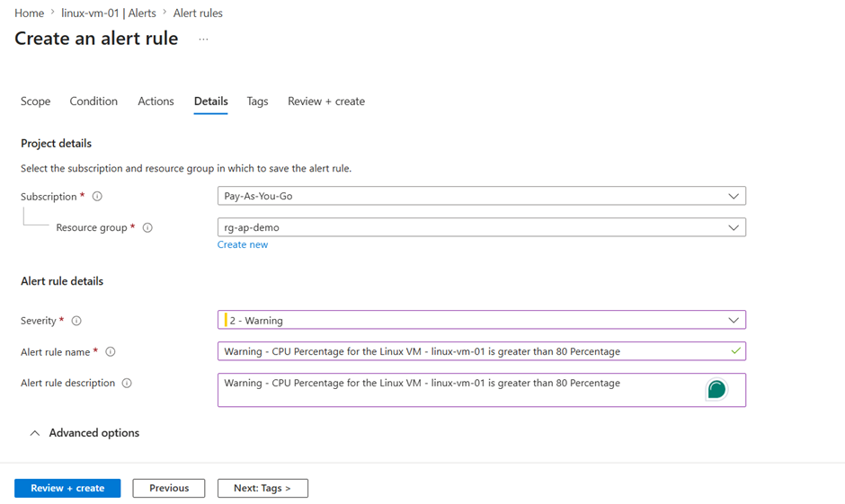The height and width of the screenshot is (504, 845).
Task: Open linux-vm-01 | Alerts breadcrumb link
Action: tap(108, 13)
